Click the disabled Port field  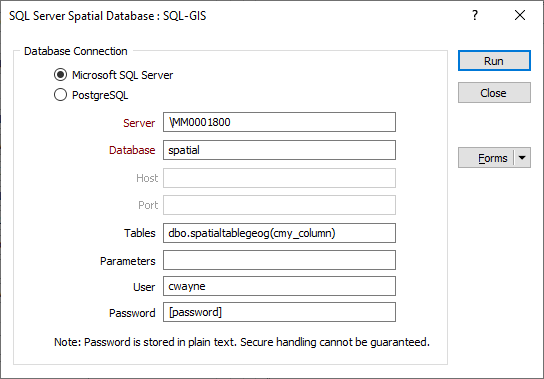click(x=279, y=205)
